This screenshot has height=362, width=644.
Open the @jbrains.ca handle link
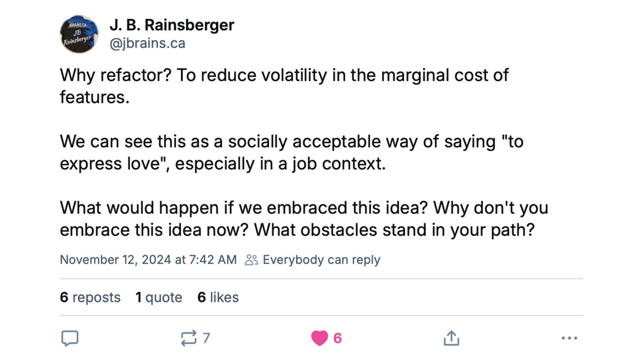147,43
